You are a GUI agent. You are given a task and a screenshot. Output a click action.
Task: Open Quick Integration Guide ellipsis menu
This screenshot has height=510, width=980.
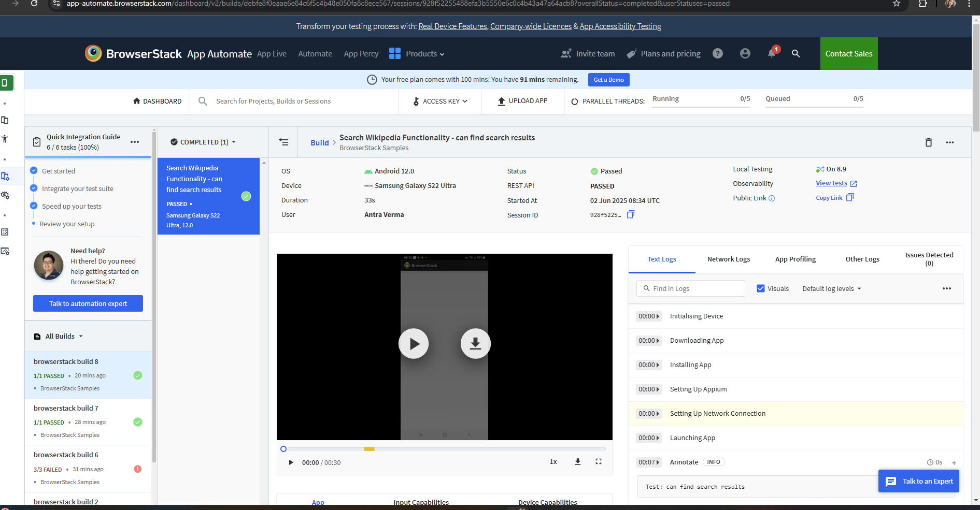(x=135, y=142)
